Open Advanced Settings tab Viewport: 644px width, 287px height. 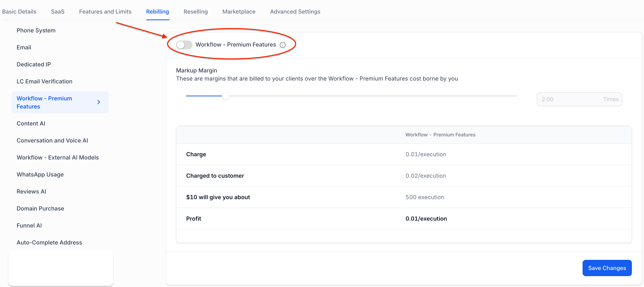(x=295, y=12)
